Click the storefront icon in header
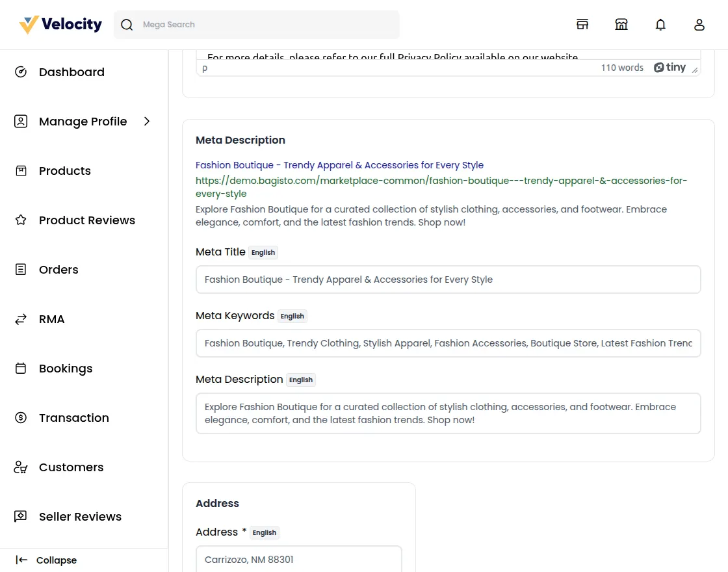Screen dimensions: 728x572 [582, 25]
